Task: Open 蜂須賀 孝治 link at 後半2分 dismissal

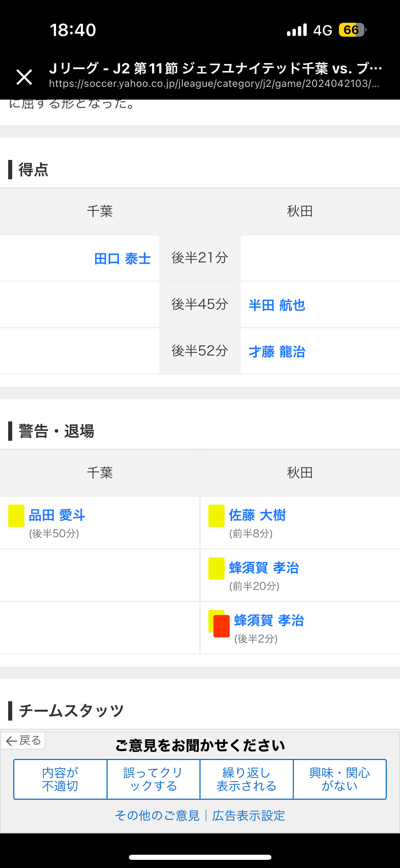Action: [269, 620]
